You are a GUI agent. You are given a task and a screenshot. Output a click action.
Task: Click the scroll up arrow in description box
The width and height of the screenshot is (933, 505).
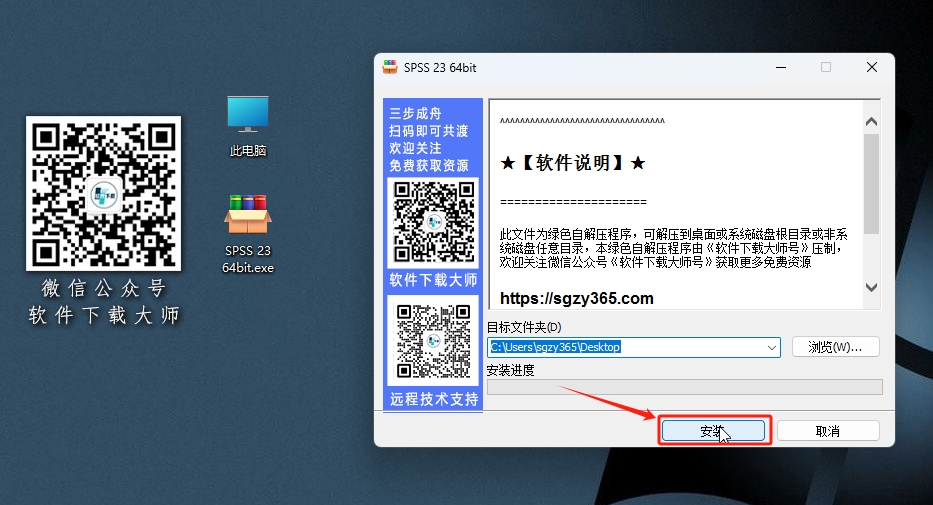pos(871,121)
